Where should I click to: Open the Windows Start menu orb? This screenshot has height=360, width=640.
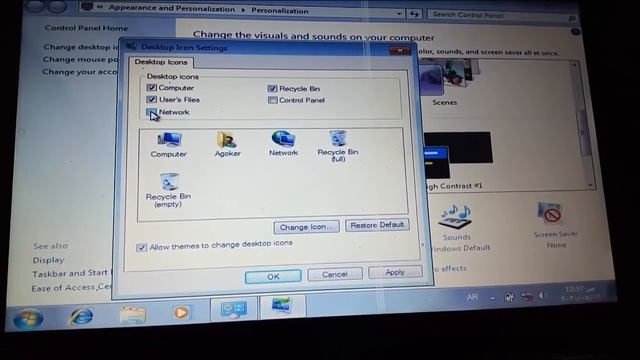[x=28, y=318]
